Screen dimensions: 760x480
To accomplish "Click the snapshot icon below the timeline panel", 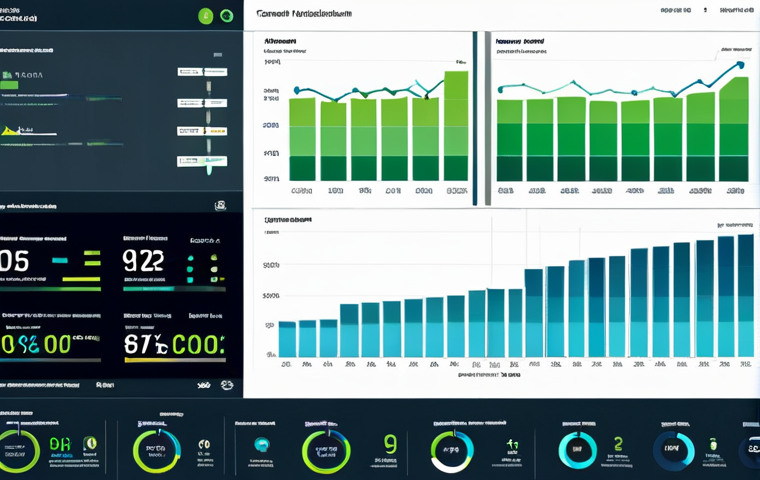I will tap(220, 205).
